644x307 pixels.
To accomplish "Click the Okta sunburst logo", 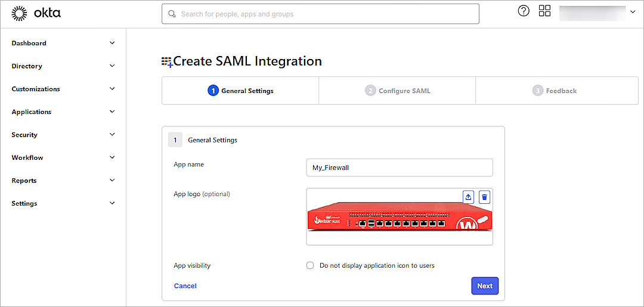I will 18,14.
